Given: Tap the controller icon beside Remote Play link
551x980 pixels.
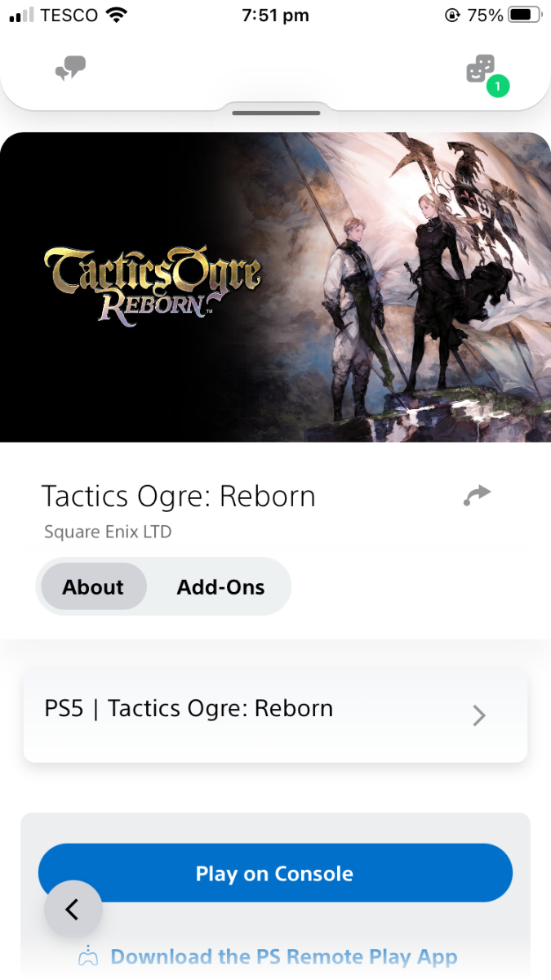Looking at the screenshot, I should click(x=88, y=956).
